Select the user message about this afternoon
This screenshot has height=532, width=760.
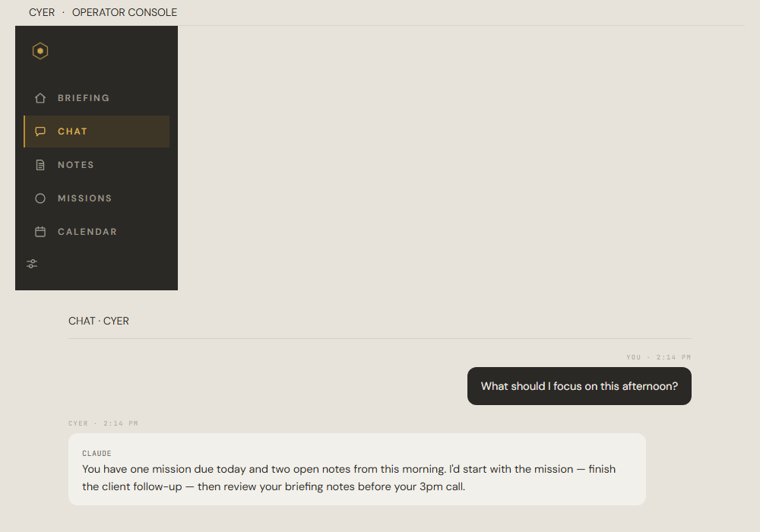[579, 386]
